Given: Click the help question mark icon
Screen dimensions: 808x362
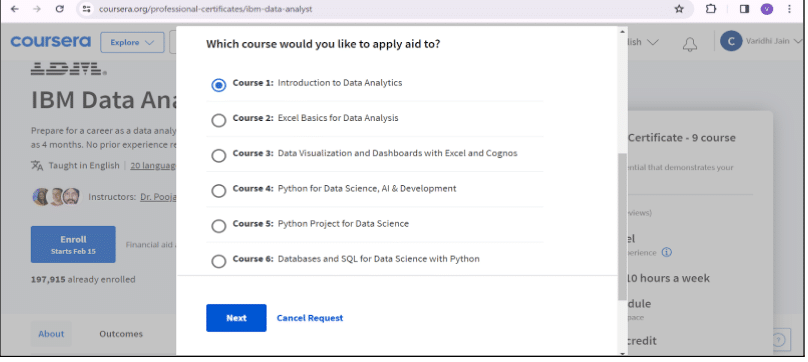Looking at the screenshot, I should pos(779,340).
